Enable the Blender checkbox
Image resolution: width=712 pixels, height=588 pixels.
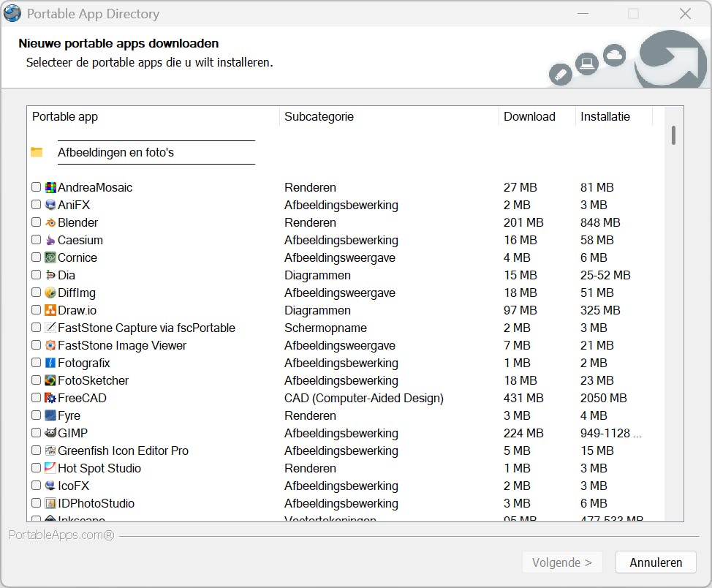click(36, 222)
